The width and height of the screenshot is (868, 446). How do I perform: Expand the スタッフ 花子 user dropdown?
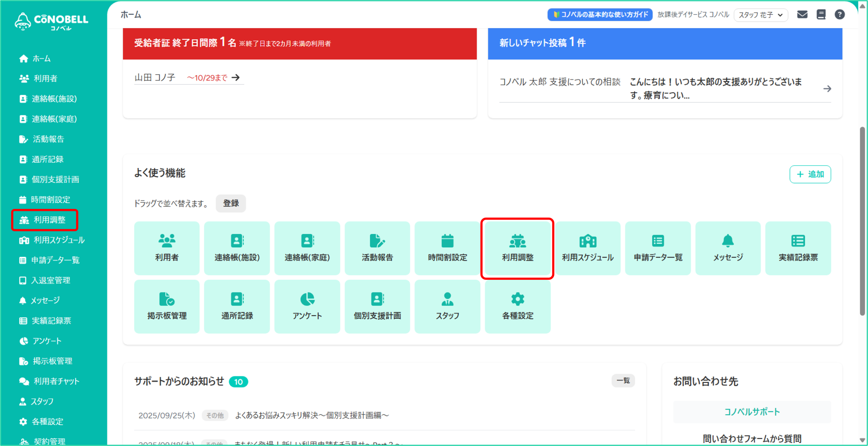[x=761, y=15]
